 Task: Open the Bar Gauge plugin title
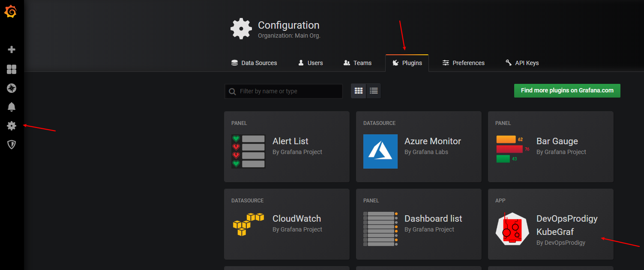click(557, 141)
